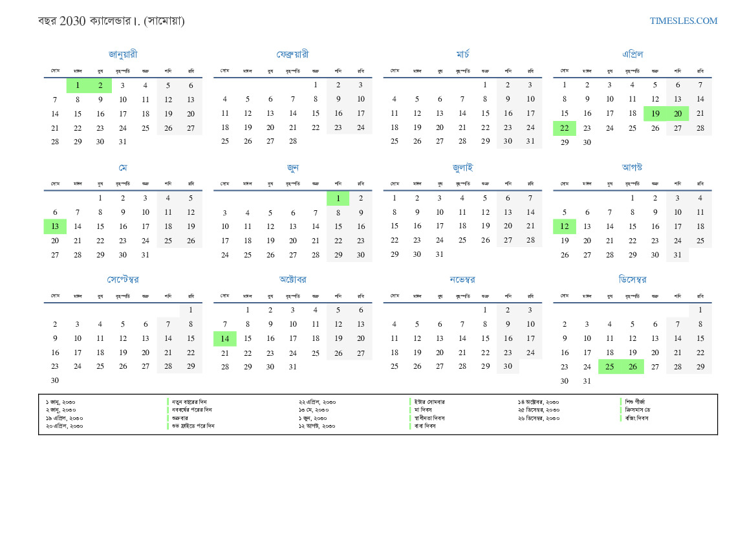Click 30 in এপ্রিল
Screen dimensions: 756x535
tap(587, 142)
